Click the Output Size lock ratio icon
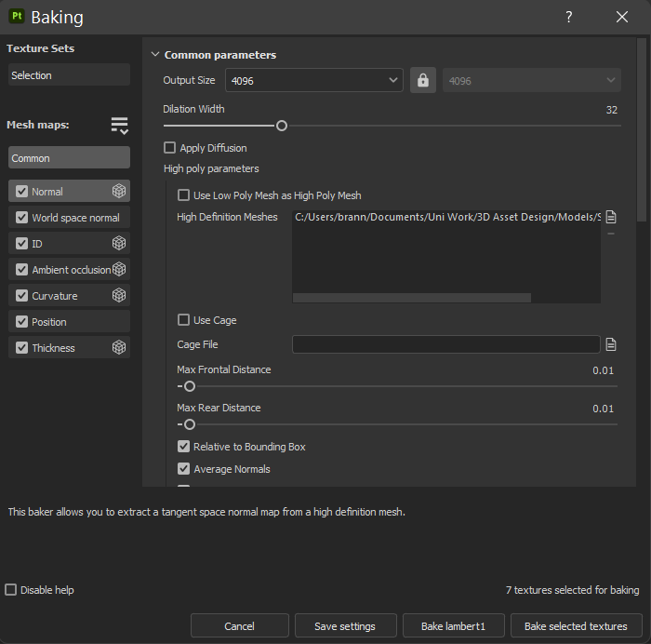The height and width of the screenshot is (644, 651). 423,81
